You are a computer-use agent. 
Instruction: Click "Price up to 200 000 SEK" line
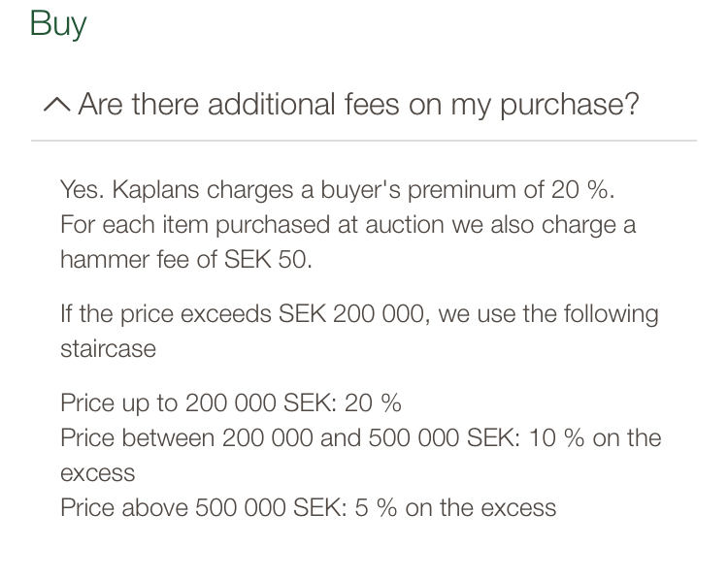coord(230,402)
